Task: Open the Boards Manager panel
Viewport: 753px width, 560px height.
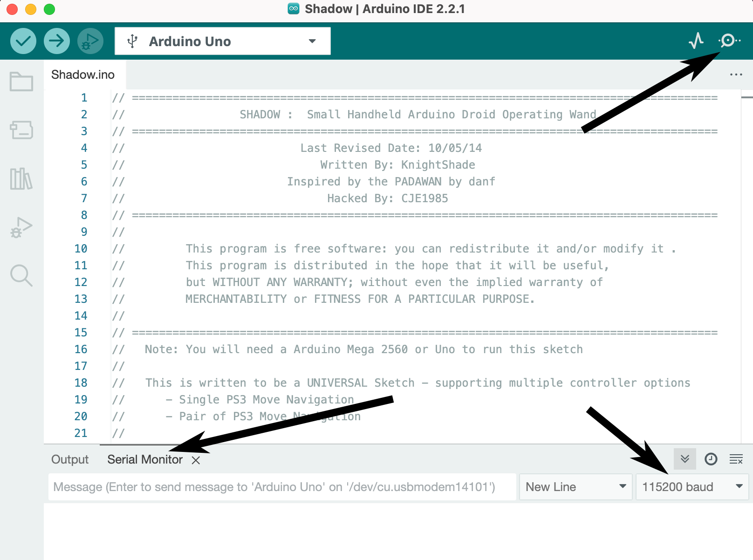Action: tap(21, 130)
